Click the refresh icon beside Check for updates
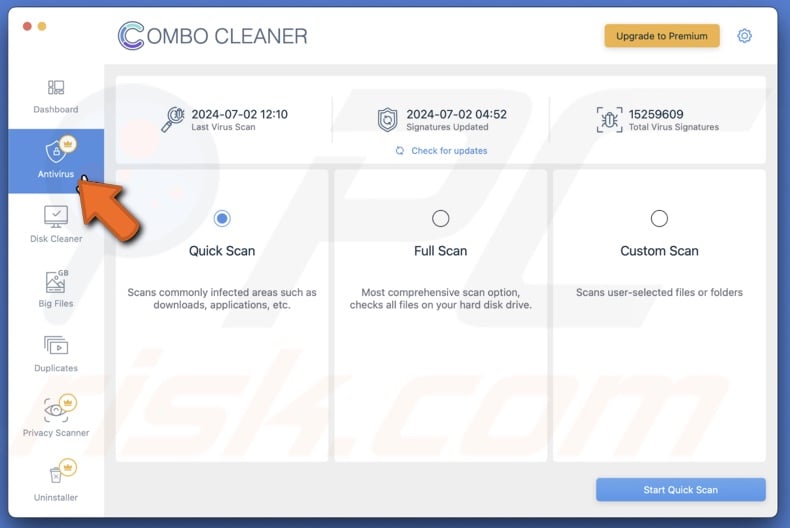 click(400, 151)
